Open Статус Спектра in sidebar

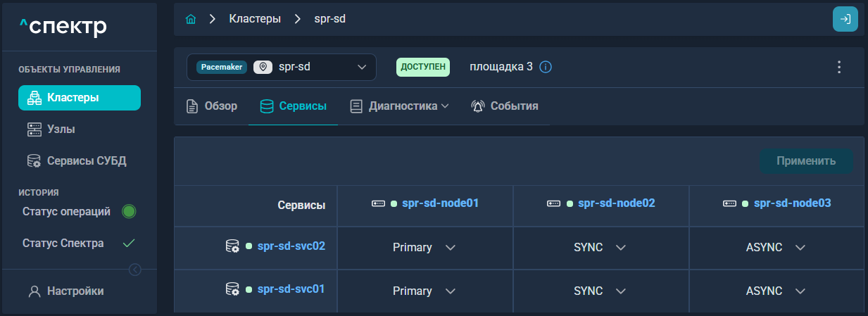(63, 244)
